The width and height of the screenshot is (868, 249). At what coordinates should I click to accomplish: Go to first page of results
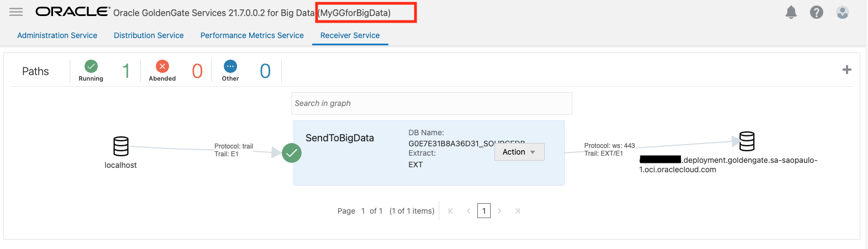coord(451,211)
